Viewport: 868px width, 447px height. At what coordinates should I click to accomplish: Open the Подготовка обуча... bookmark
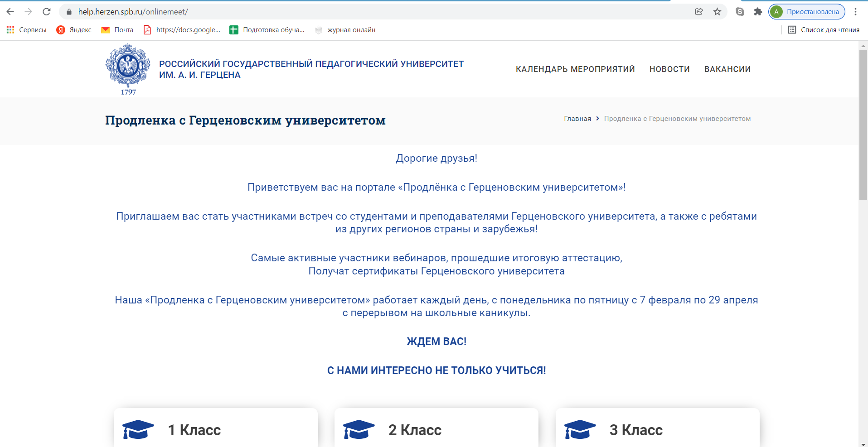267,30
